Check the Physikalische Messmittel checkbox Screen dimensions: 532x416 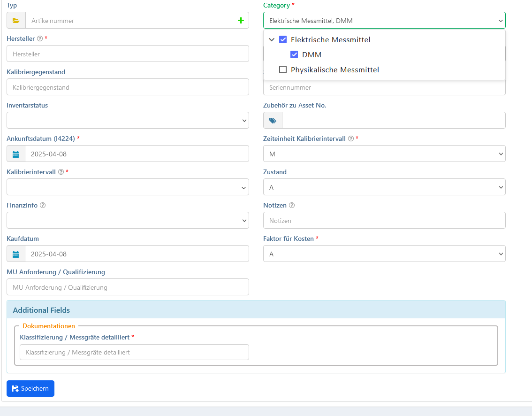click(283, 70)
